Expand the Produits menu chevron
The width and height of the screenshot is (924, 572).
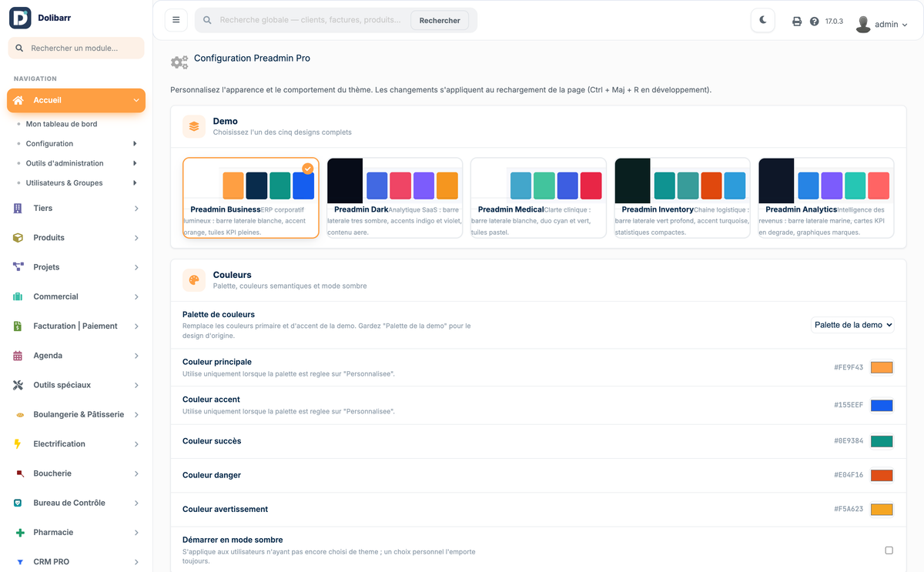(136, 238)
